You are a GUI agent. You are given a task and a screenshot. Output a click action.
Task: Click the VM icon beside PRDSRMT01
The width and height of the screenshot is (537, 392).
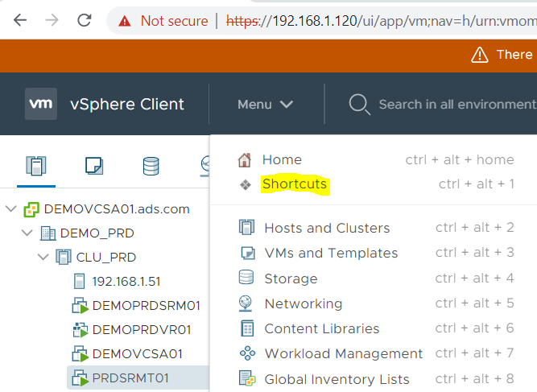click(x=81, y=378)
